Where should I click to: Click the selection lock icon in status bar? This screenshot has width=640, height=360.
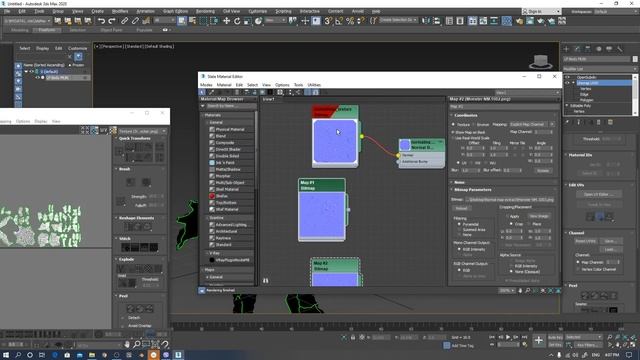click(x=353, y=338)
